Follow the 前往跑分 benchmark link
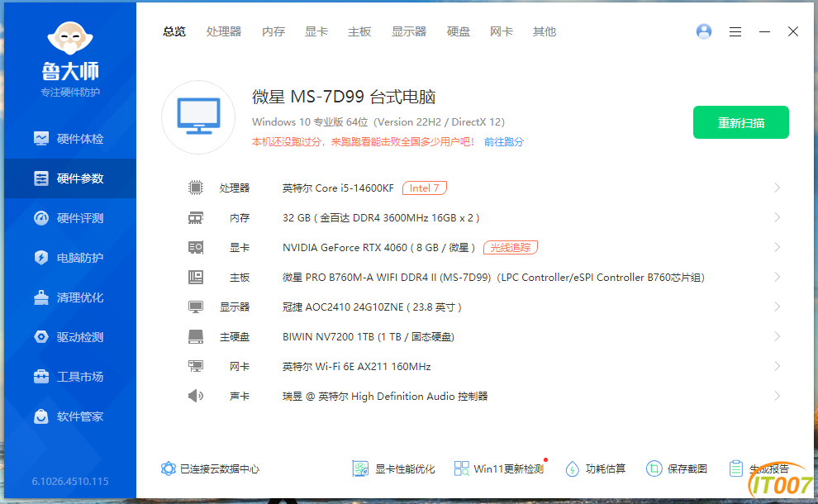This screenshot has width=818, height=504. [504, 141]
